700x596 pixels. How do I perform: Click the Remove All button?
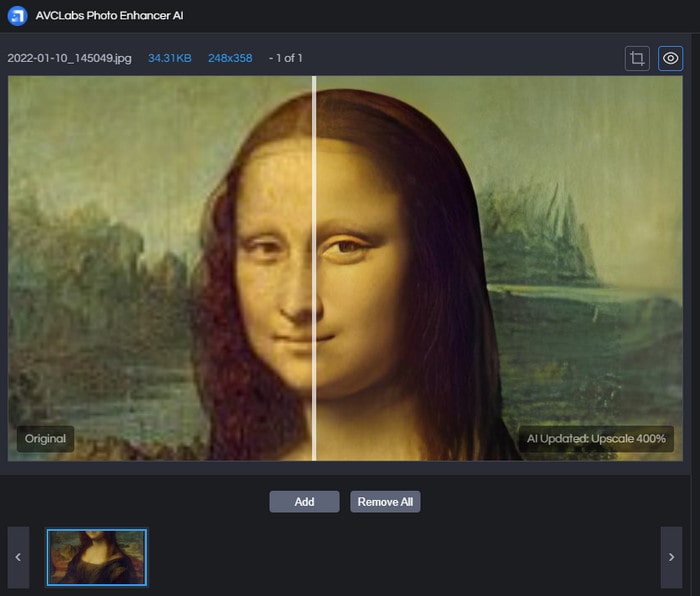coord(385,502)
